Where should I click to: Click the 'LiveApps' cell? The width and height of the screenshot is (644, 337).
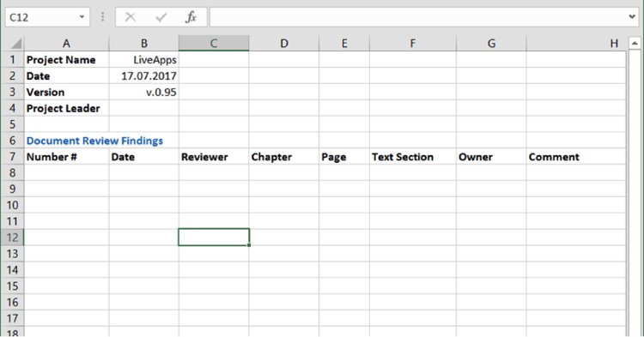point(143,60)
